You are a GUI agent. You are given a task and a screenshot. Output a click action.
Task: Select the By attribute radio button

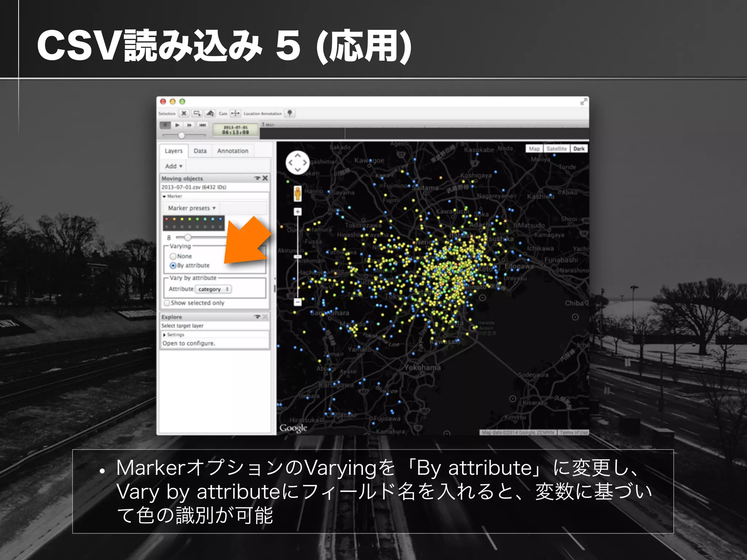(173, 265)
